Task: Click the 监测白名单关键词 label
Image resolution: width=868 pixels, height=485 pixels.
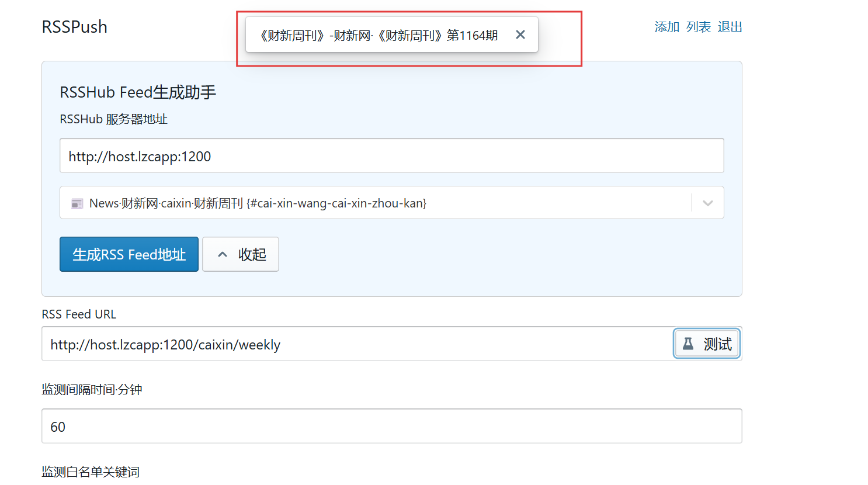Action: click(91, 472)
